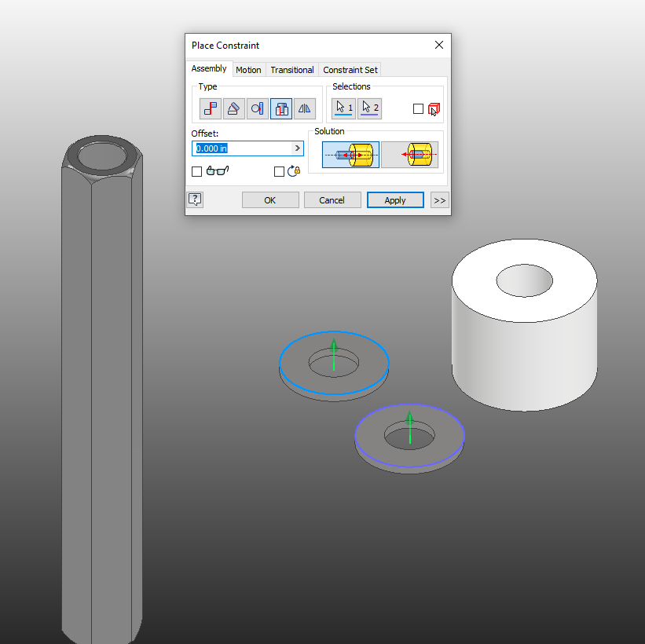Select the Symmetry constraint type
This screenshot has width=645, height=644.
click(305, 108)
